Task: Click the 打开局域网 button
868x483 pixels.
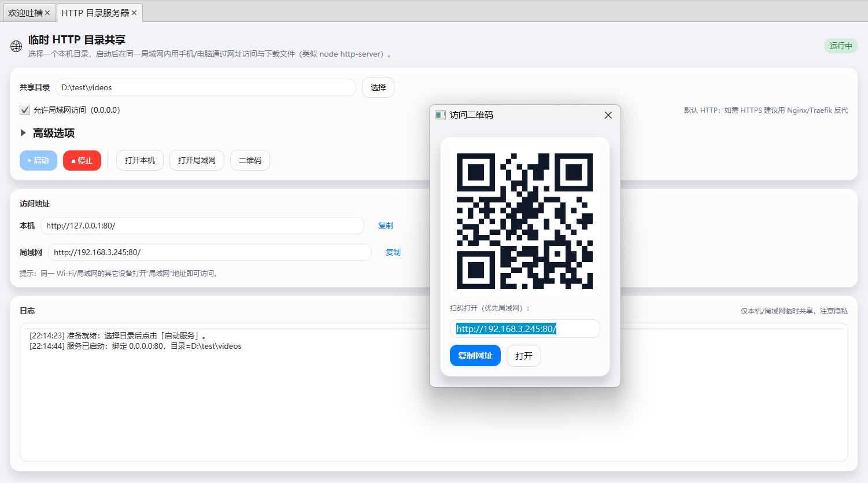Action: pos(197,160)
